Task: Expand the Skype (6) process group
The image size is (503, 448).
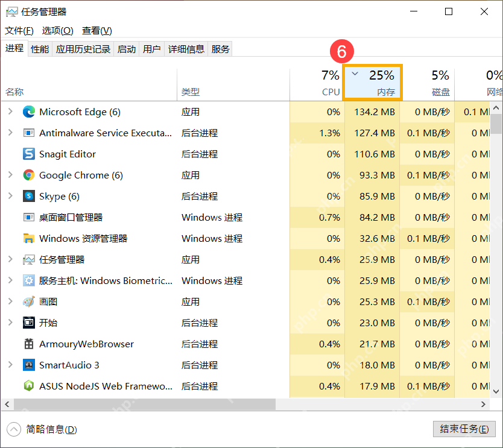Action: click(x=10, y=196)
